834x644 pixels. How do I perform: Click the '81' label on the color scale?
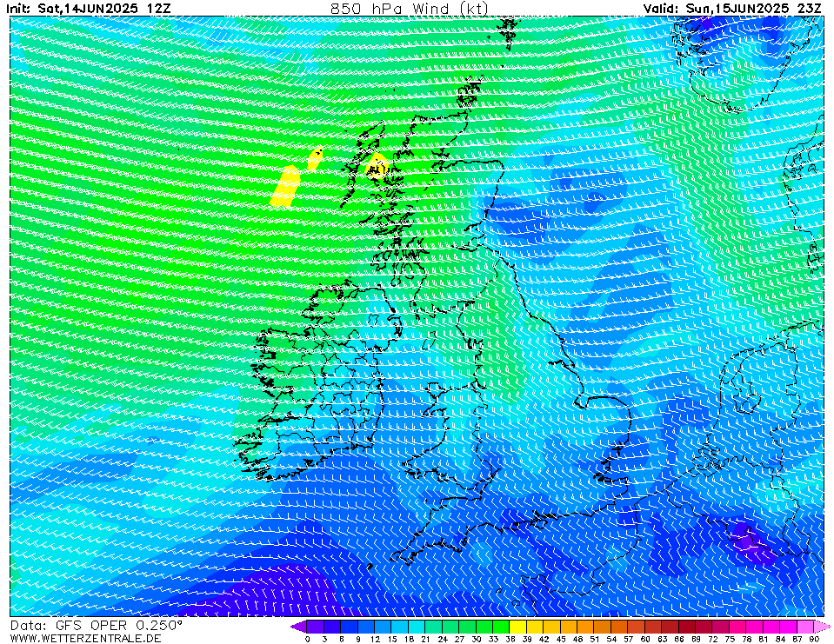(x=764, y=639)
